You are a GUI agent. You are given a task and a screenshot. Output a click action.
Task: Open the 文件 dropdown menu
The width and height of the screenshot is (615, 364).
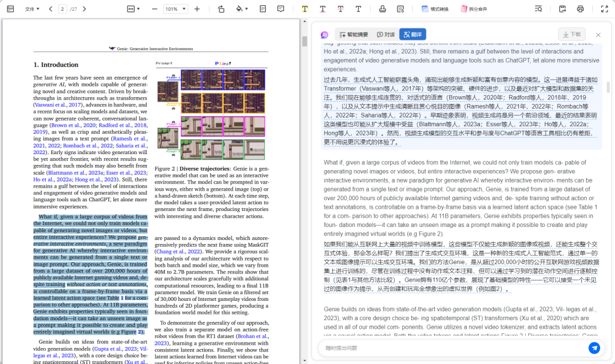[33, 9]
